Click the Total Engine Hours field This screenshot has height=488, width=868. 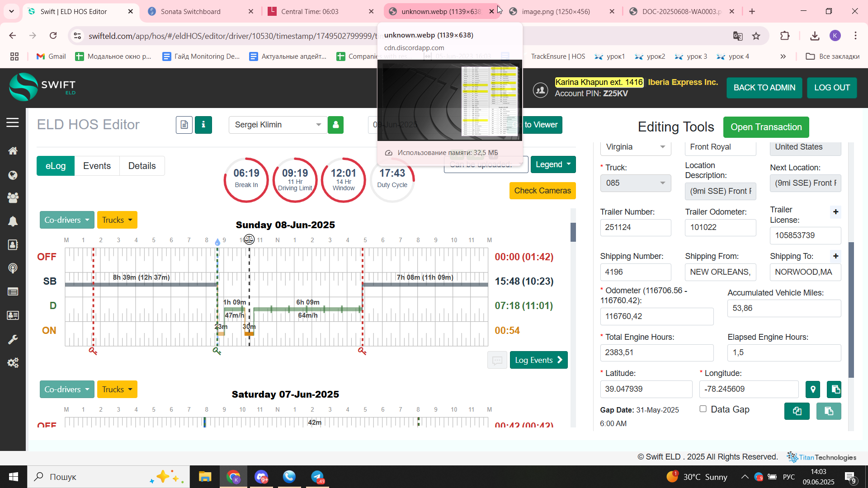click(656, 352)
